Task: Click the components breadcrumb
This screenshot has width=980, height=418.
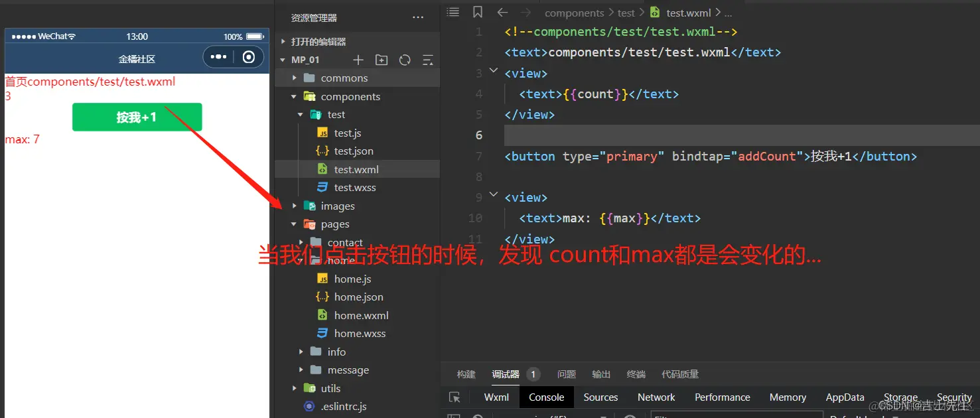Action: coord(574,13)
